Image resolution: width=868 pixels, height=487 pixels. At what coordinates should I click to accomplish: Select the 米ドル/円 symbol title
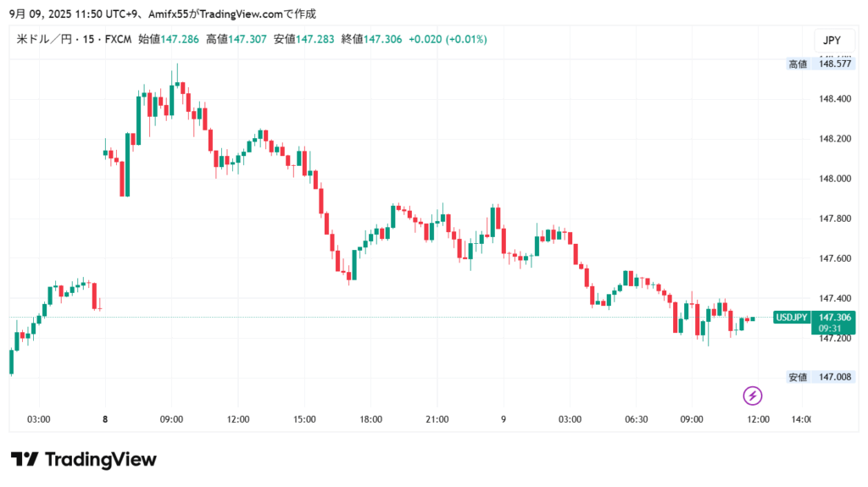(x=47, y=39)
